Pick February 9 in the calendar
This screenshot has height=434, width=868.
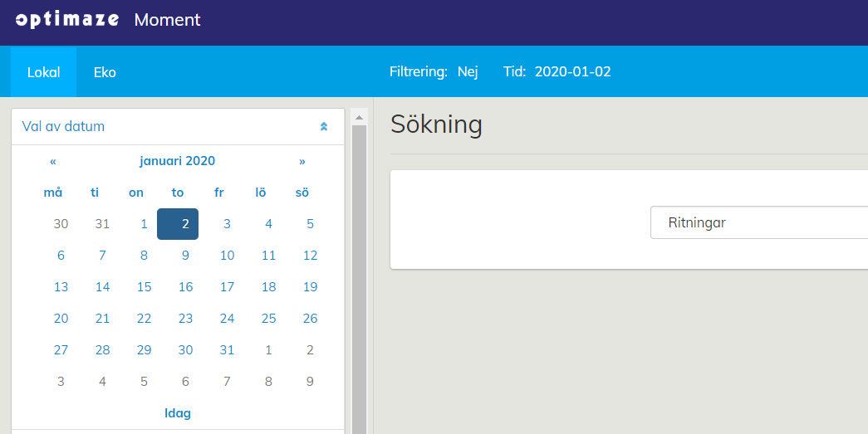[310, 382]
